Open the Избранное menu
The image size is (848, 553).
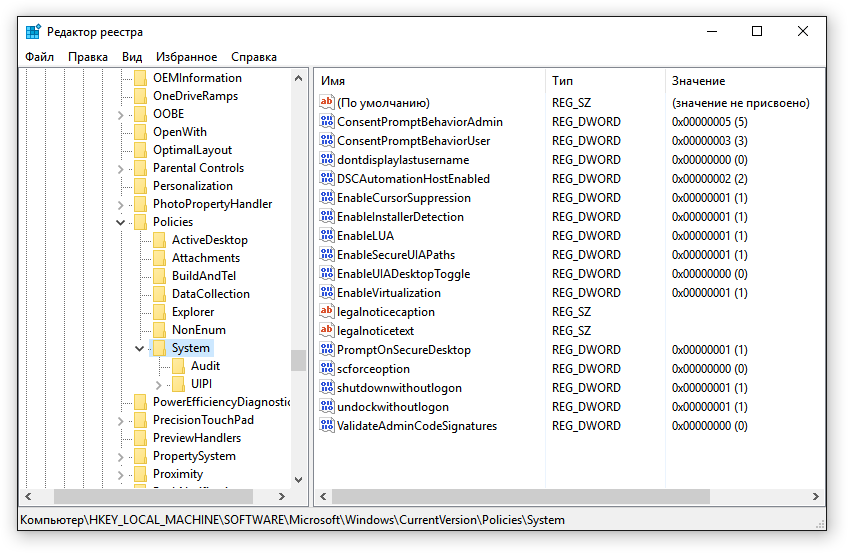click(x=187, y=57)
